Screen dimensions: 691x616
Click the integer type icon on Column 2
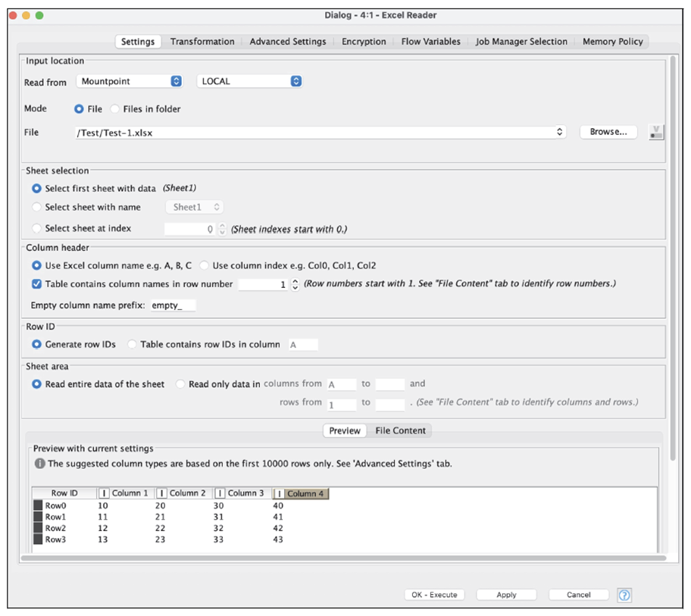coord(163,493)
